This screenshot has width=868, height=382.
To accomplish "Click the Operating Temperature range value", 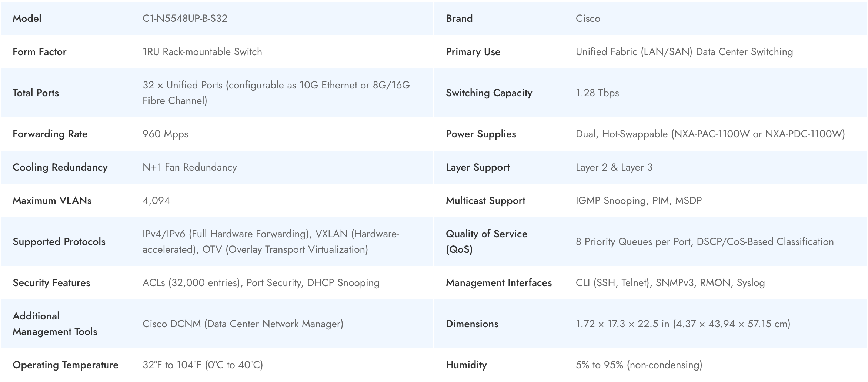I will (203, 365).
